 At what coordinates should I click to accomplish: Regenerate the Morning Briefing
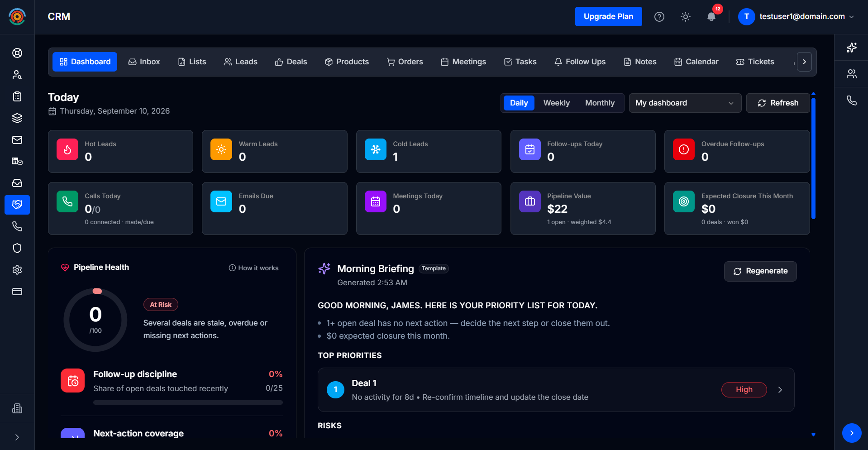760,271
